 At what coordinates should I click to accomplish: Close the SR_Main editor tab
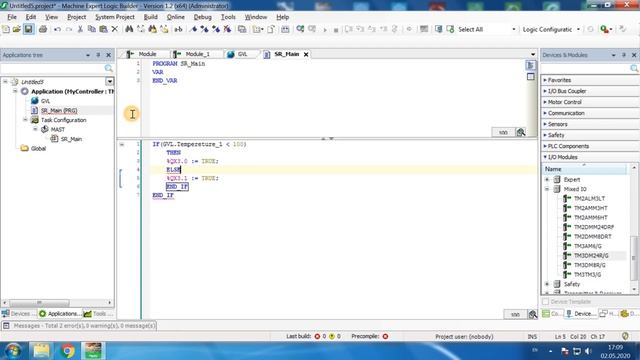[306, 54]
